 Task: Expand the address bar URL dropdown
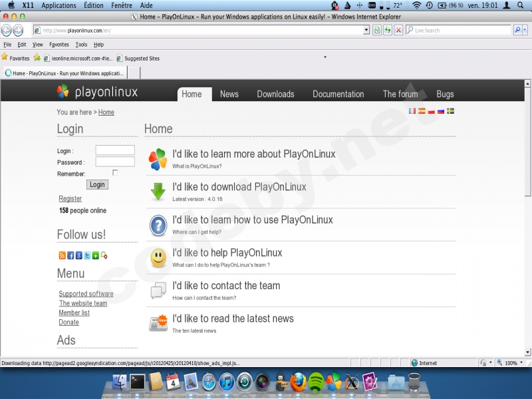tap(366, 30)
